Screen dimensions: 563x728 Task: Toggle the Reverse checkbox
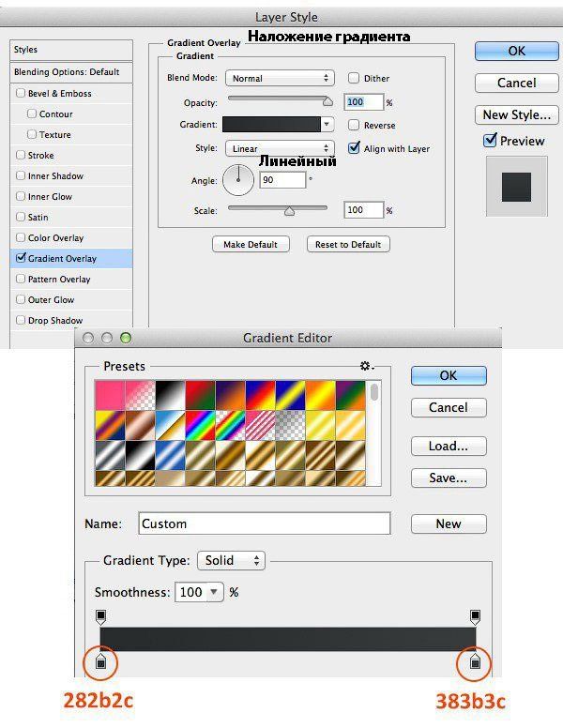354,125
